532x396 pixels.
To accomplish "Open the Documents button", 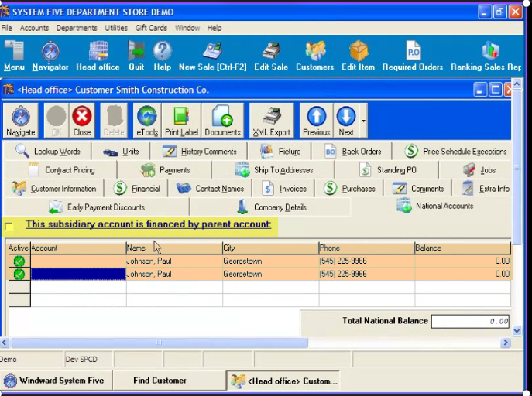I will tap(222, 121).
